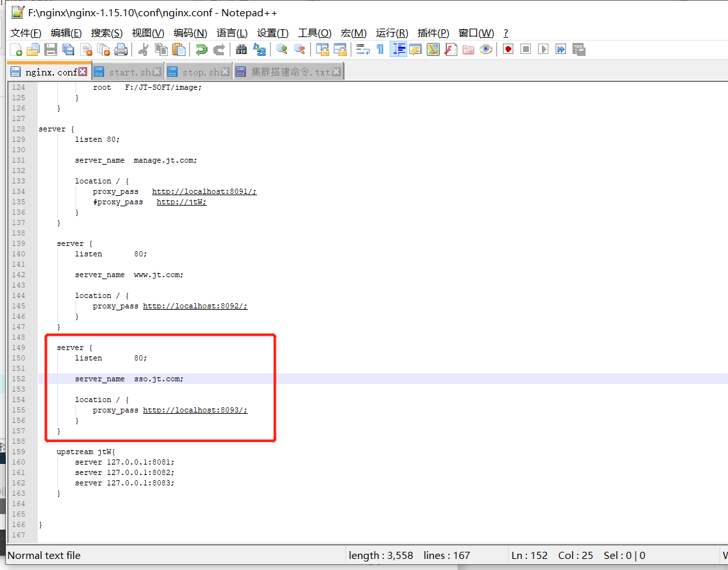This screenshot has width=728, height=570.
Task: Click the Copy toolbar icon
Action: point(161,49)
